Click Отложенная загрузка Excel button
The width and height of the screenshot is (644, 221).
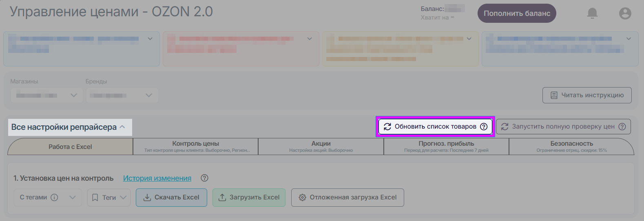click(x=347, y=197)
